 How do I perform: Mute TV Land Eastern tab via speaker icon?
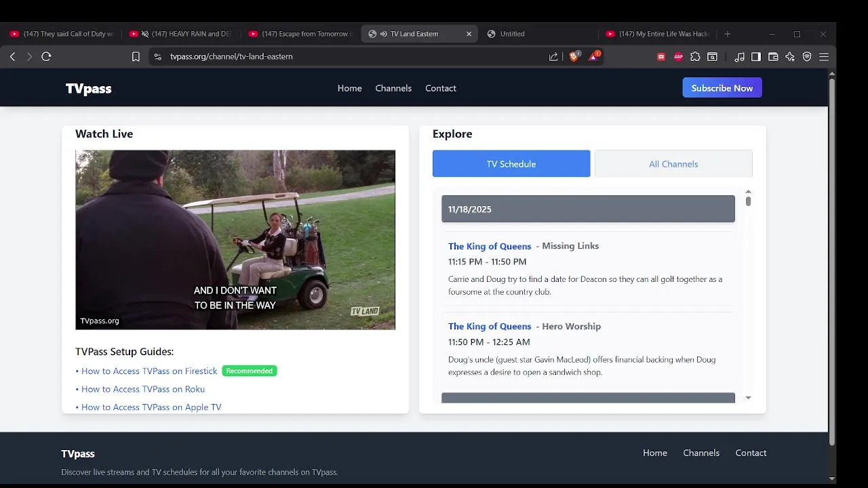click(x=384, y=34)
